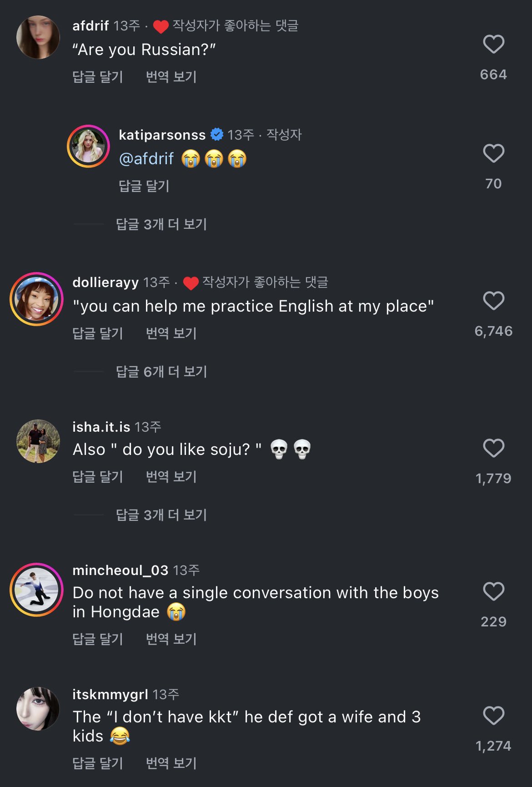Open the katiparsonss username link
532x787 pixels.
tap(162, 135)
